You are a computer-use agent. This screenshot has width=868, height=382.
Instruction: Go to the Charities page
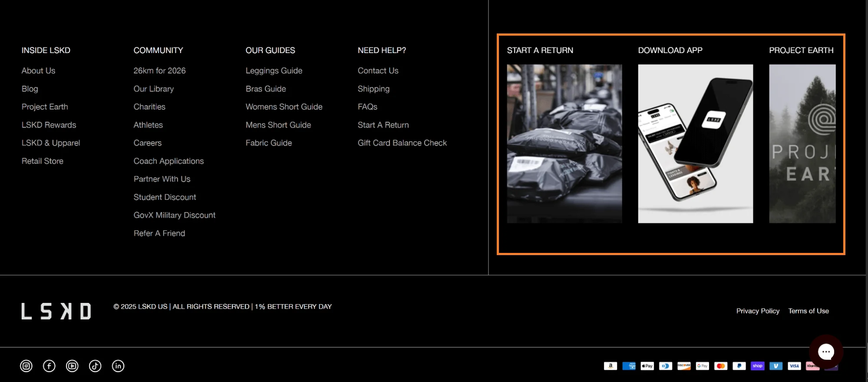(x=149, y=107)
